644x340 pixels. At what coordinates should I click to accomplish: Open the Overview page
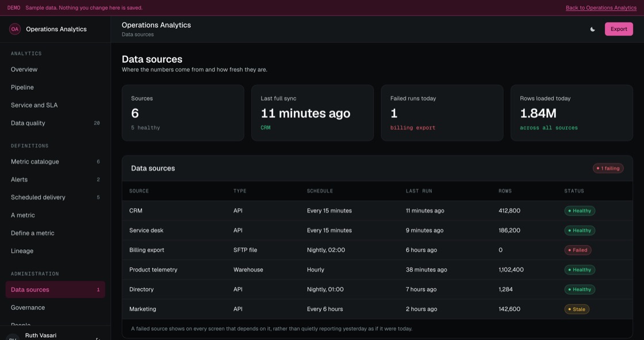coord(55,70)
